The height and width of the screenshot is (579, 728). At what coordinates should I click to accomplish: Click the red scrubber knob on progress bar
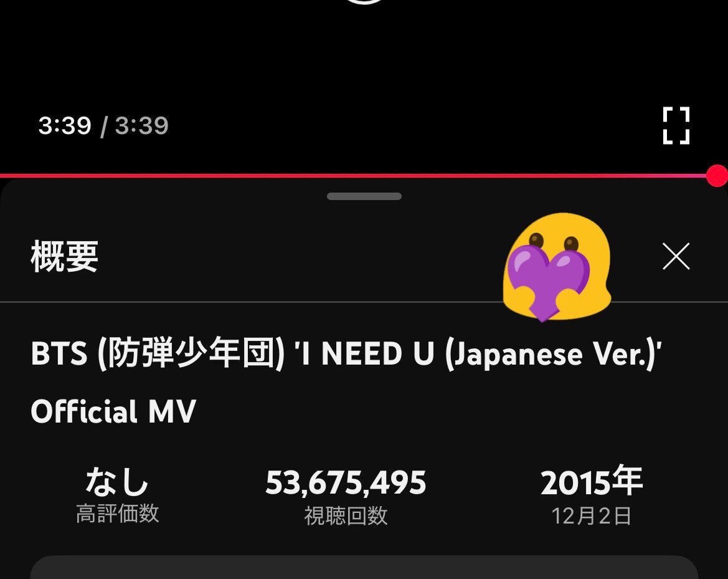(x=717, y=176)
